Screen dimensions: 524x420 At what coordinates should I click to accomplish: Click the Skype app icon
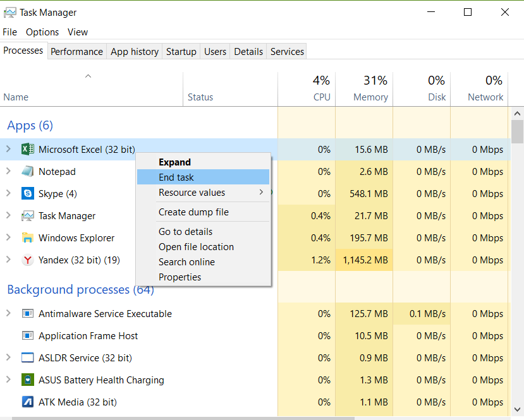tap(27, 193)
